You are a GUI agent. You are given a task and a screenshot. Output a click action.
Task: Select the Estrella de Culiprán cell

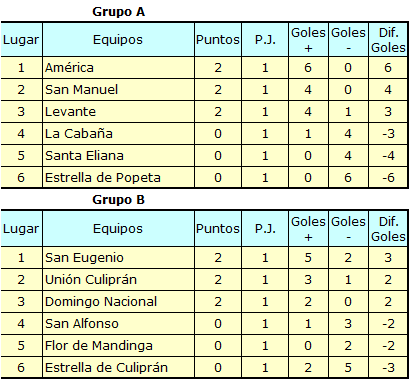[118, 367]
